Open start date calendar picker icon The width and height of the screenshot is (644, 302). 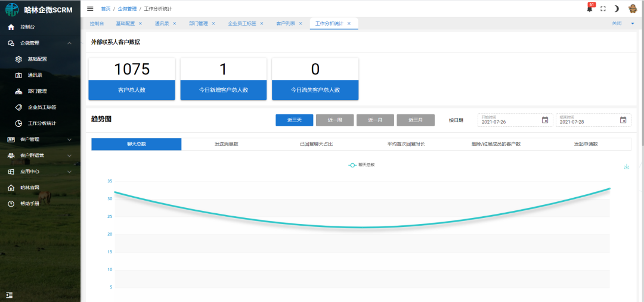point(544,120)
